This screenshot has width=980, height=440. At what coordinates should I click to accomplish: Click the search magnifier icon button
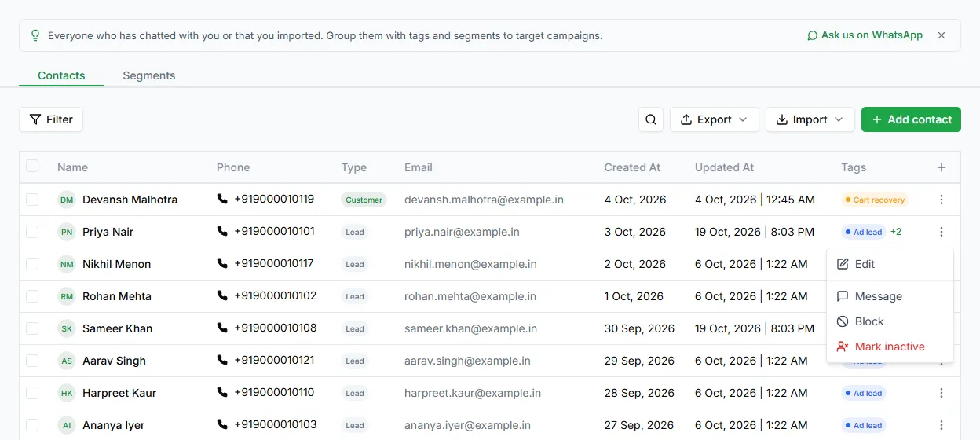coord(651,119)
